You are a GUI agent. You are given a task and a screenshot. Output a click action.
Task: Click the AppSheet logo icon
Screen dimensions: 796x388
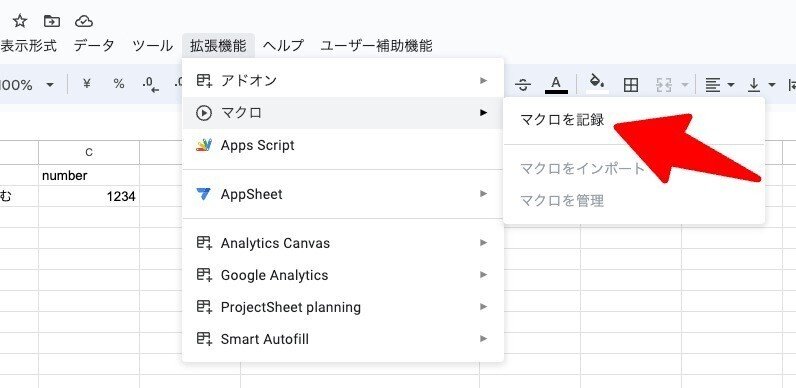(204, 194)
